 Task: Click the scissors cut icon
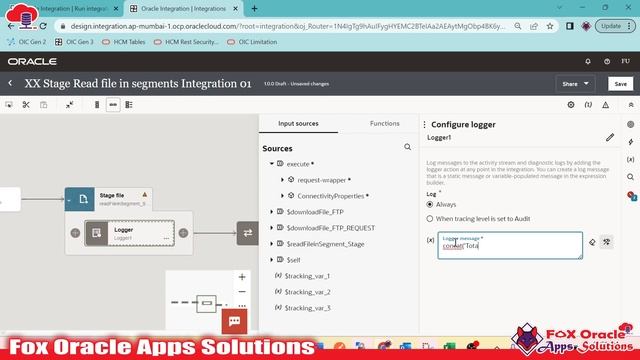coord(26,105)
